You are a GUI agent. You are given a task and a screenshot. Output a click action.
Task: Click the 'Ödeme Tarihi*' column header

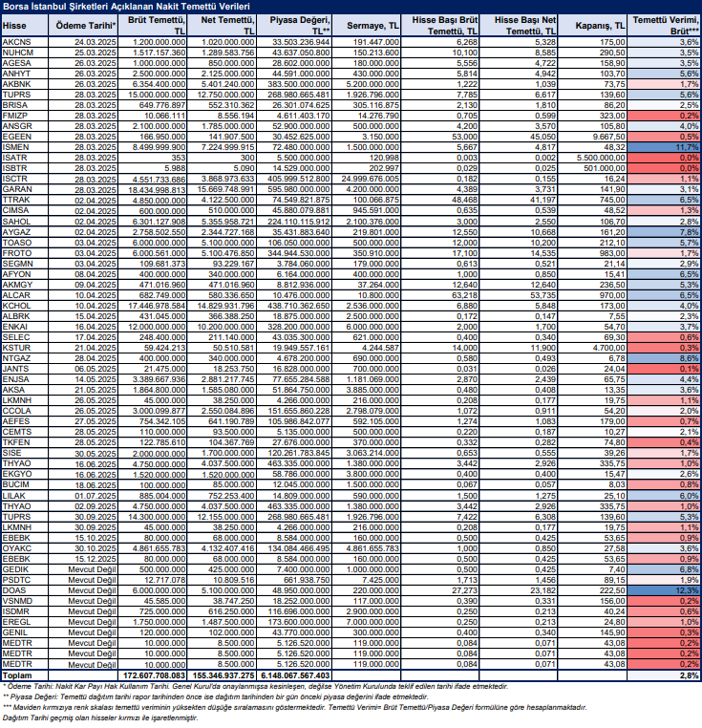coord(83,25)
